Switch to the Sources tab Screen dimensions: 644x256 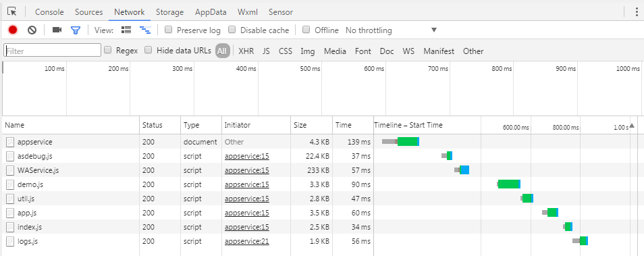click(x=88, y=12)
